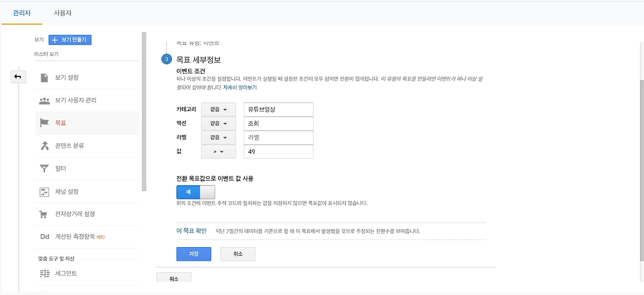Open the 필터 funnel icon

pyautogui.click(x=45, y=168)
